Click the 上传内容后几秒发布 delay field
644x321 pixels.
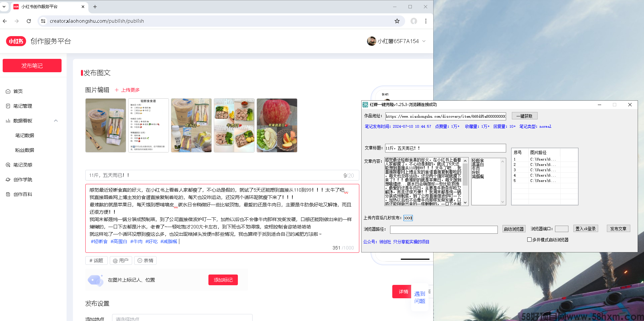tap(408, 218)
